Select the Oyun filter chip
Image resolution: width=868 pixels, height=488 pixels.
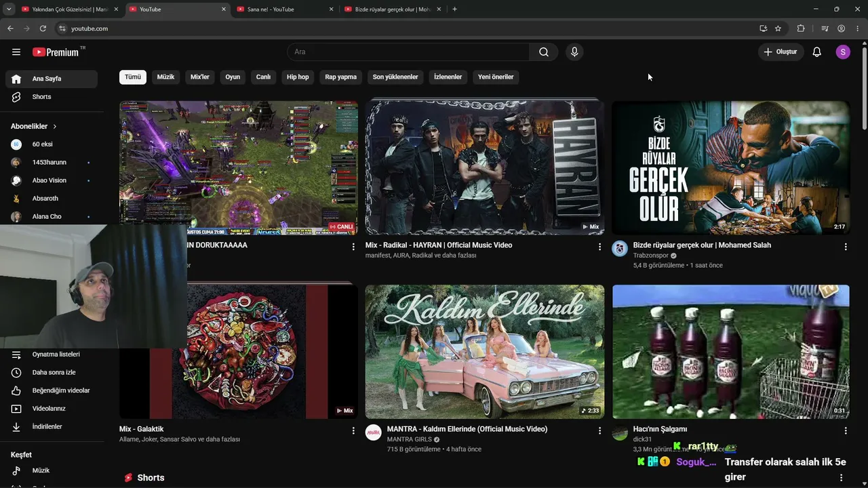click(x=233, y=77)
